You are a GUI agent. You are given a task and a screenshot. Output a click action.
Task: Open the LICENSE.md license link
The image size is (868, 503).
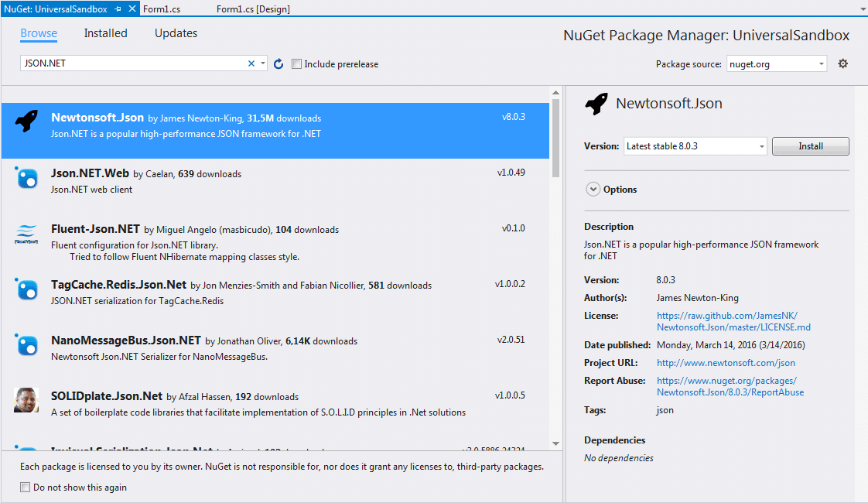pyautogui.click(x=733, y=321)
